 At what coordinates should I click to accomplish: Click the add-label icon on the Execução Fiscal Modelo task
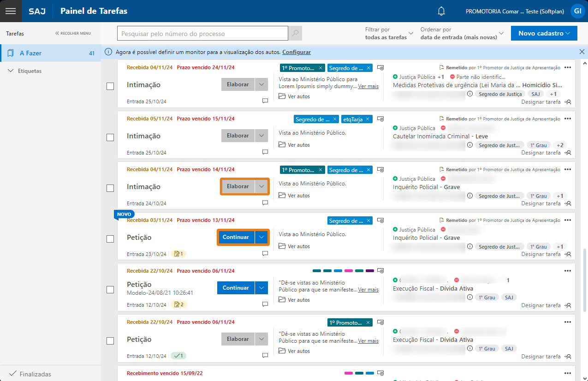[380, 271]
